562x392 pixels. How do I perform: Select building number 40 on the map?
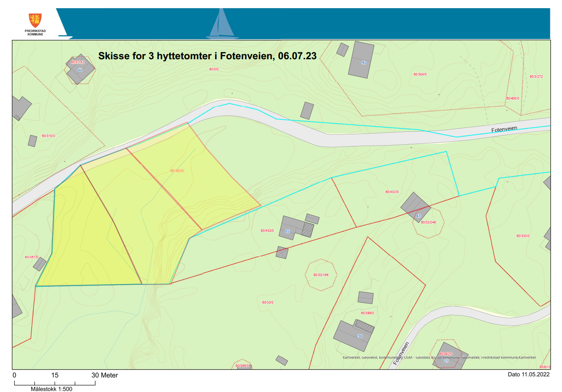(361, 60)
